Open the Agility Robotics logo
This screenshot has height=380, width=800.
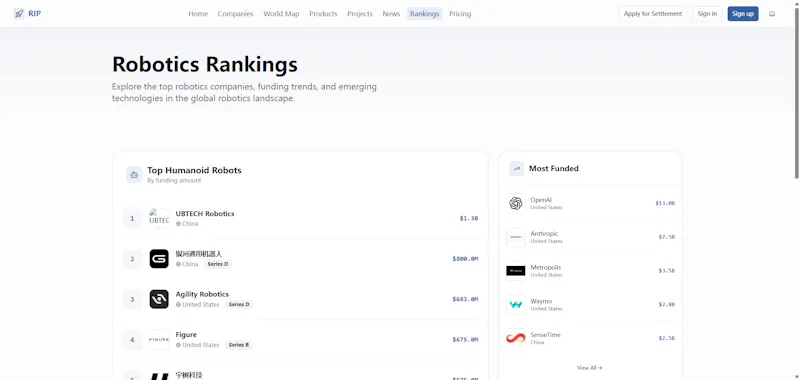tap(159, 299)
